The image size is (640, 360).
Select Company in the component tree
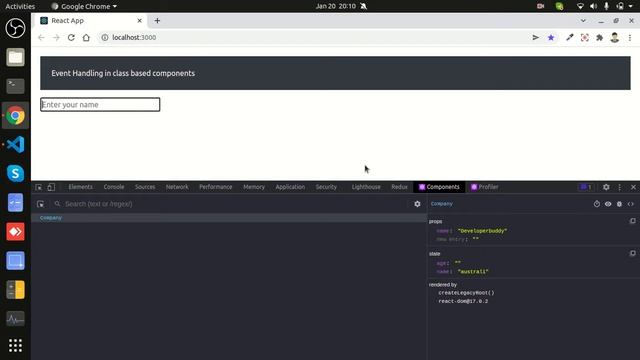229,218
